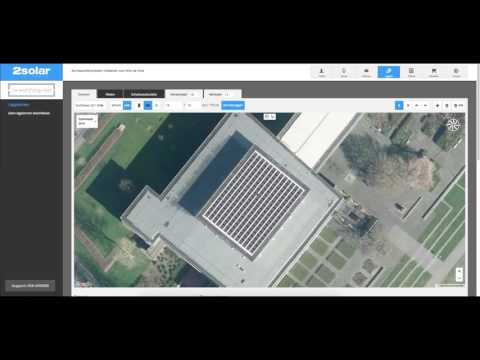Switch to the first dark tab above the map
This screenshot has width=480, height=360.
tap(110, 94)
